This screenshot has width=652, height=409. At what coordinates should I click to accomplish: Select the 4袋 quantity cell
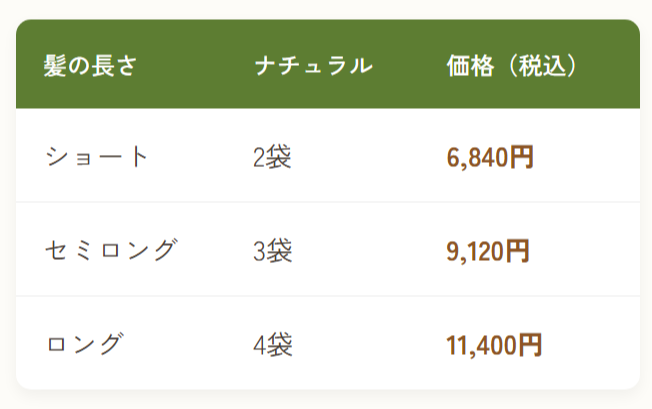pos(273,345)
